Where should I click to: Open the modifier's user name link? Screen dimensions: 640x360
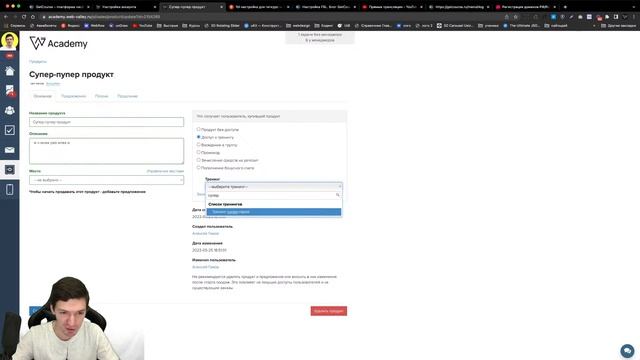point(206,267)
